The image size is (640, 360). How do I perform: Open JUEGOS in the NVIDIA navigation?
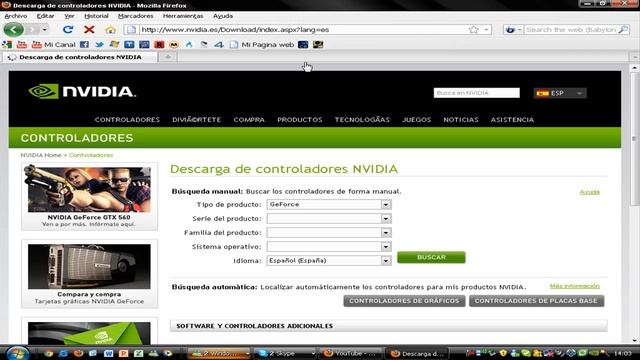[416, 120]
